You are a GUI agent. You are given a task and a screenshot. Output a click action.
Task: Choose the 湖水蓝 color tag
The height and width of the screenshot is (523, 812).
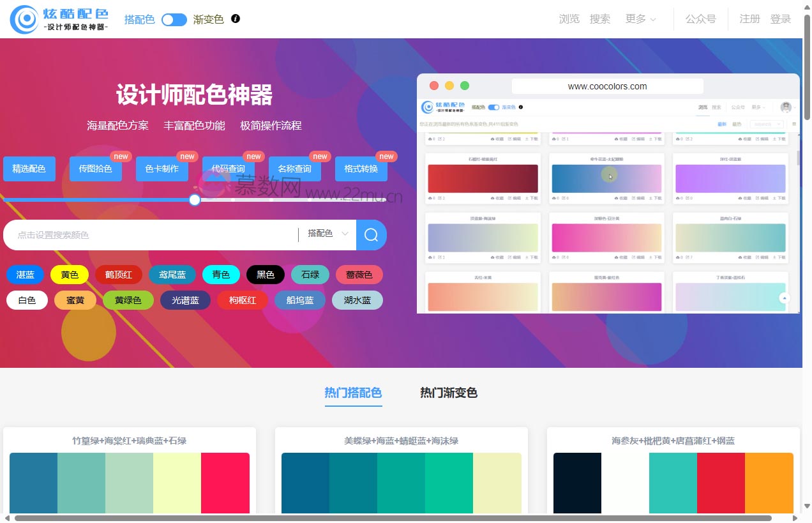point(357,300)
